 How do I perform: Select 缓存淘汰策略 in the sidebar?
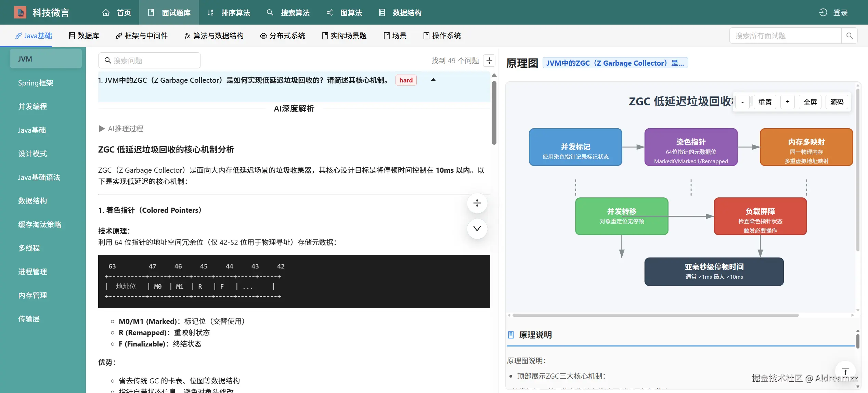46,224
